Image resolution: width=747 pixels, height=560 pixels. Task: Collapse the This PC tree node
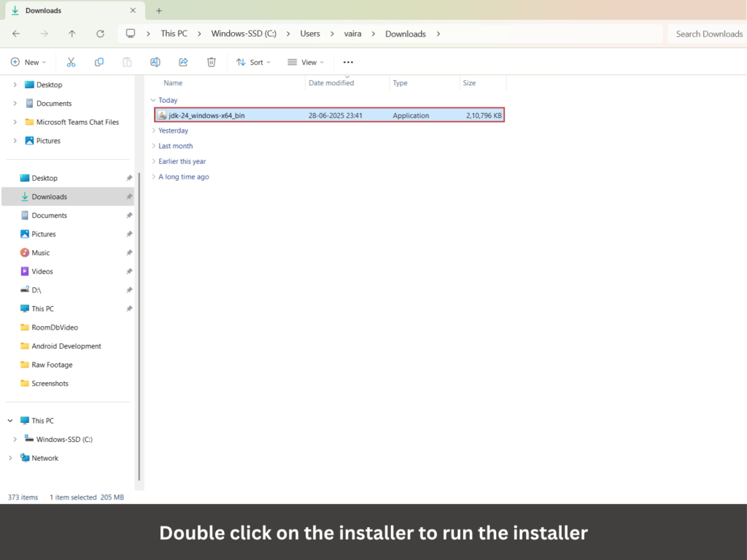[x=10, y=421]
